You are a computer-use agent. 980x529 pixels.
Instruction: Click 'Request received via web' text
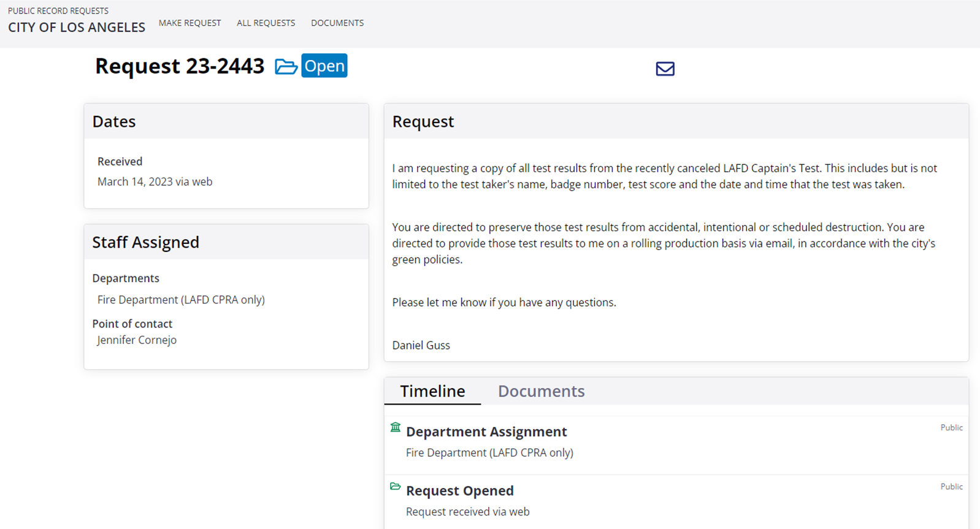coord(468,512)
